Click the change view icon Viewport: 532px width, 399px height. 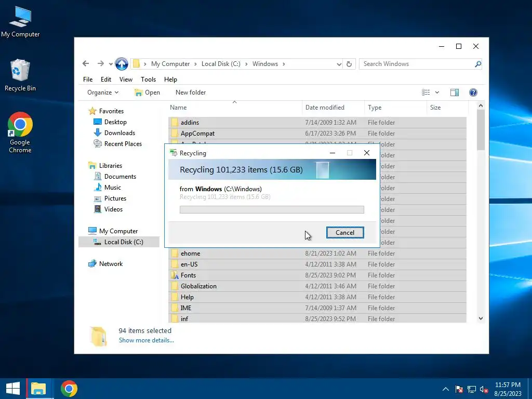point(426,92)
